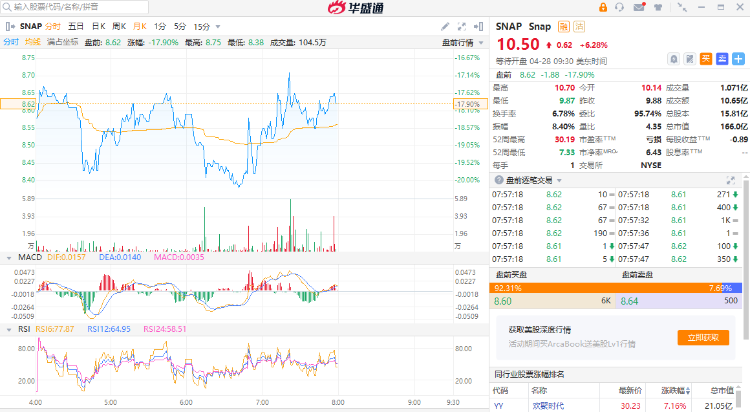750x412 pixels.
Task: Click the price alert bell icon
Action: point(673,59)
